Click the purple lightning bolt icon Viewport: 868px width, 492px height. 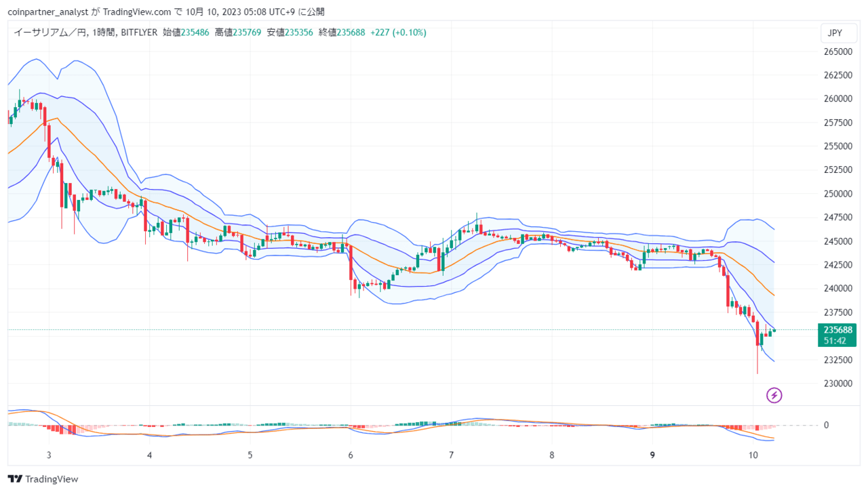point(774,395)
